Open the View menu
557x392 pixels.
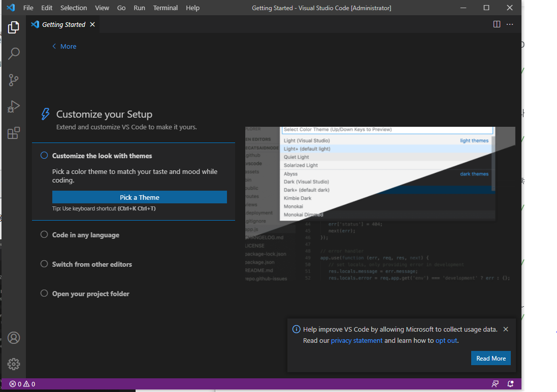click(x=102, y=8)
